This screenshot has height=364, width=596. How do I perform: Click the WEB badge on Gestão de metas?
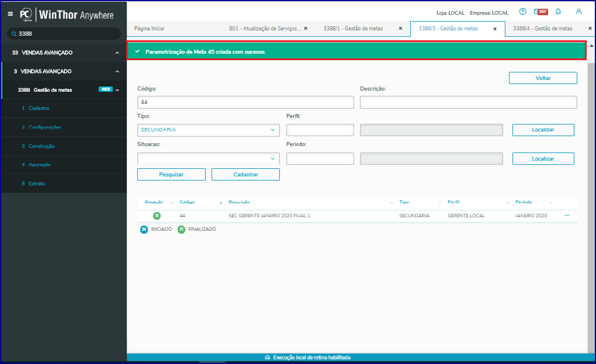coord(106,89)
